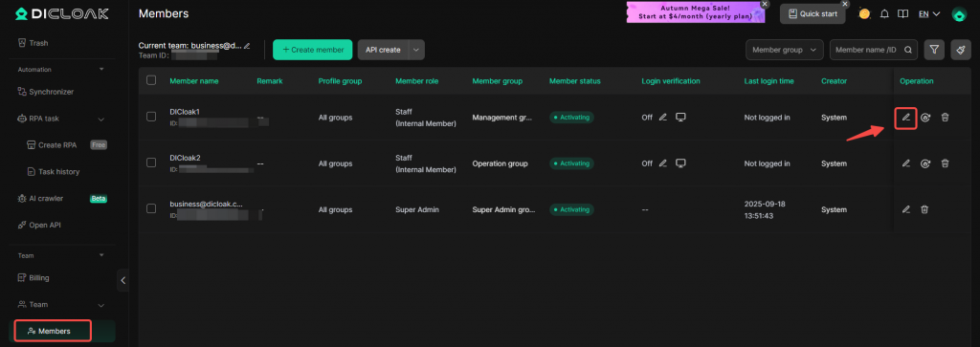Expand the API create dropdown arrow

(416, 50)
